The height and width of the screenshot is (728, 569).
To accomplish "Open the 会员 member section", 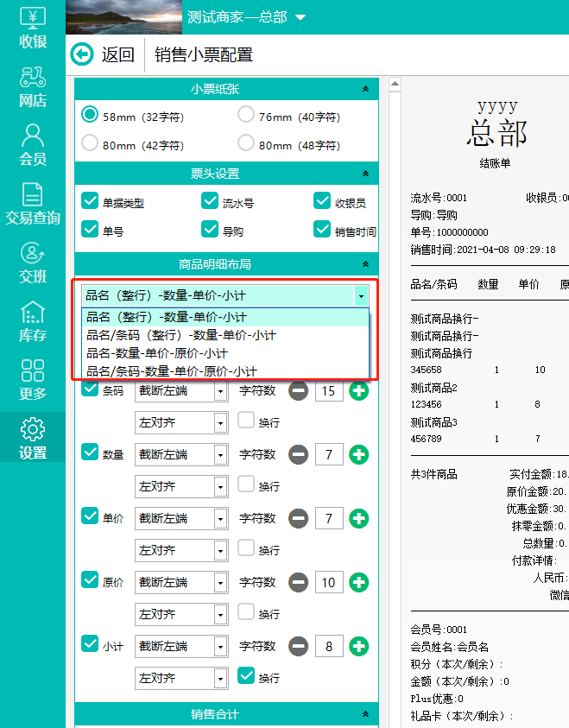I will point(33,144).
